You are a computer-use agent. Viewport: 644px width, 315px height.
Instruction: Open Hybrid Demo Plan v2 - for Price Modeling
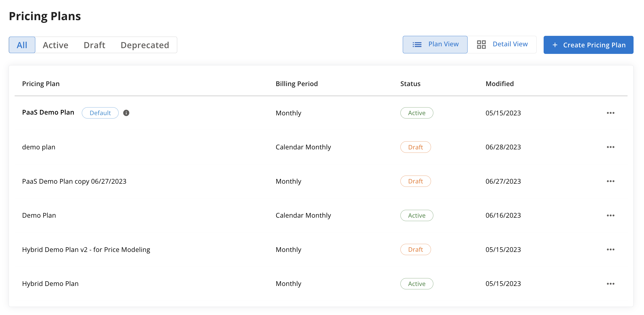tap(86, 250)
